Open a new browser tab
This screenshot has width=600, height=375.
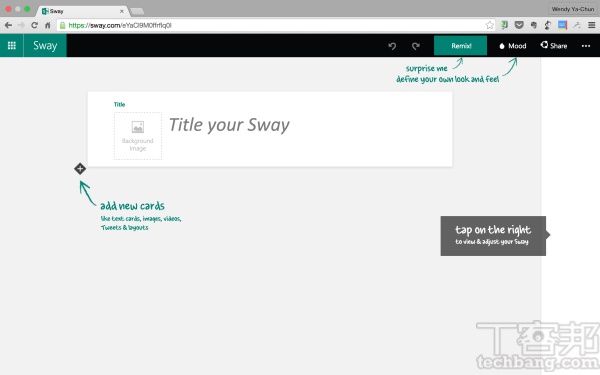(x=137, y=11)
